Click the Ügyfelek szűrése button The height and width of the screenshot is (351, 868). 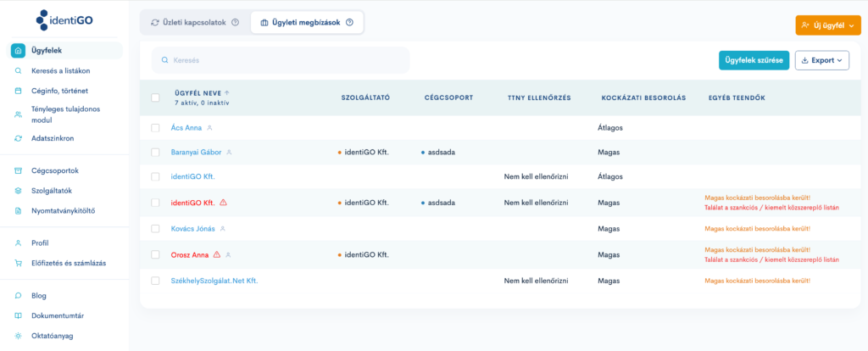tap(754, 60)
